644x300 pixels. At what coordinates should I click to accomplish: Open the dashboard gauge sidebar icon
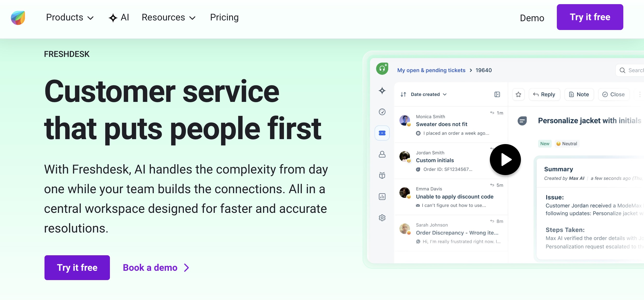point(382,112)
